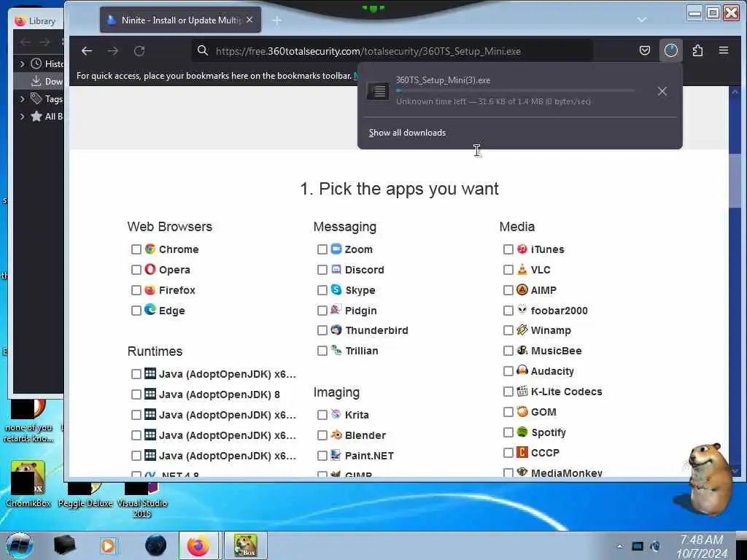Click the Spotify app icon
747x560 pixels.
click(522, 432)
